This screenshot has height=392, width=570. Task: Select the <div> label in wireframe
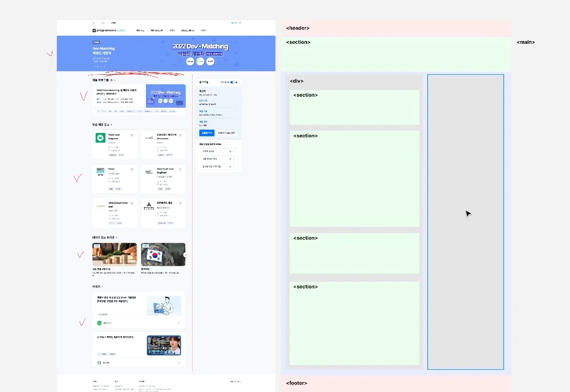[297, 81]
